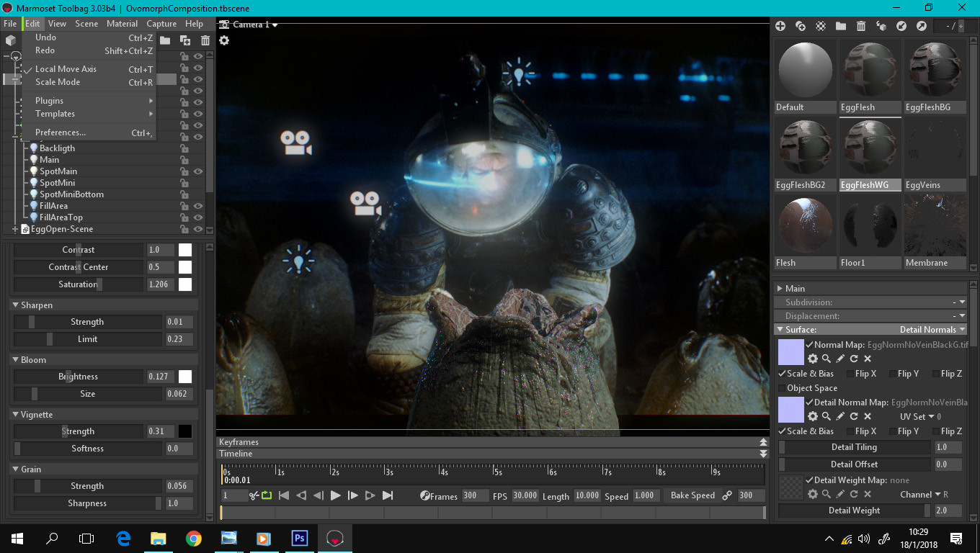The image size is (980, 553).
Task: Open Photoshop from the Windows taskbar
Action: click(299, 538)
